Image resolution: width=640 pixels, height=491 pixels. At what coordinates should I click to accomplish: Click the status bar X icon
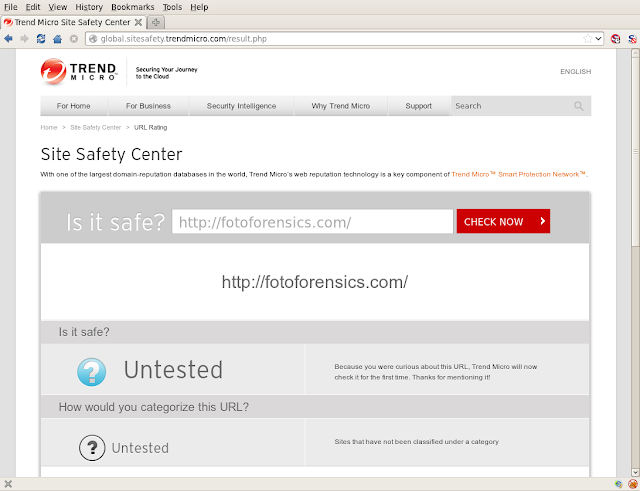[8, 484]
